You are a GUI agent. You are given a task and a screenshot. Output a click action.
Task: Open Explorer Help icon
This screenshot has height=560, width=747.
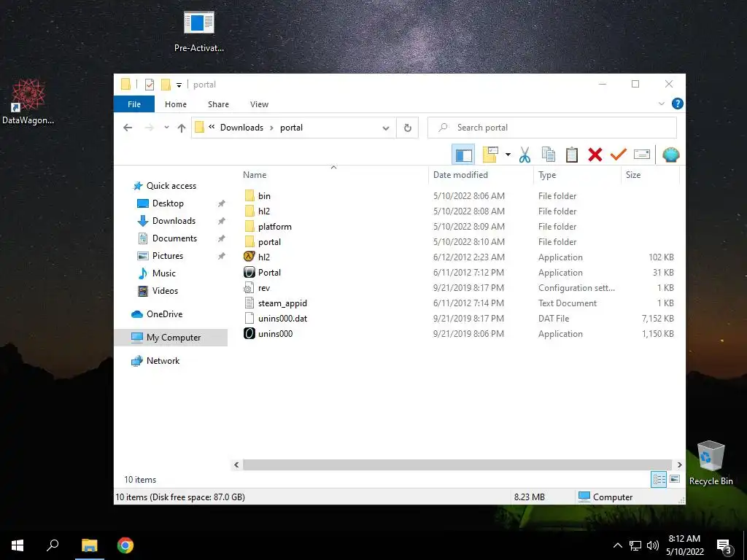pyautogui.click(x=677, y=104)
